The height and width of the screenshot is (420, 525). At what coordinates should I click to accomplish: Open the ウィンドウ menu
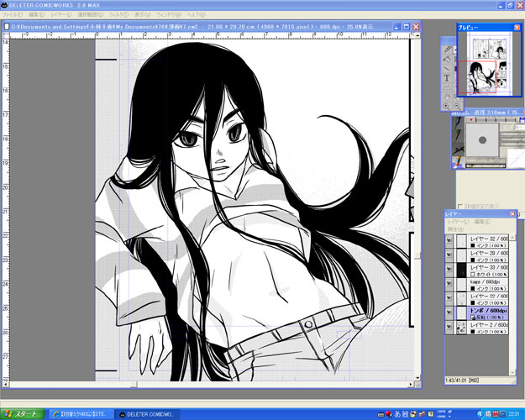tap(169, 15)
